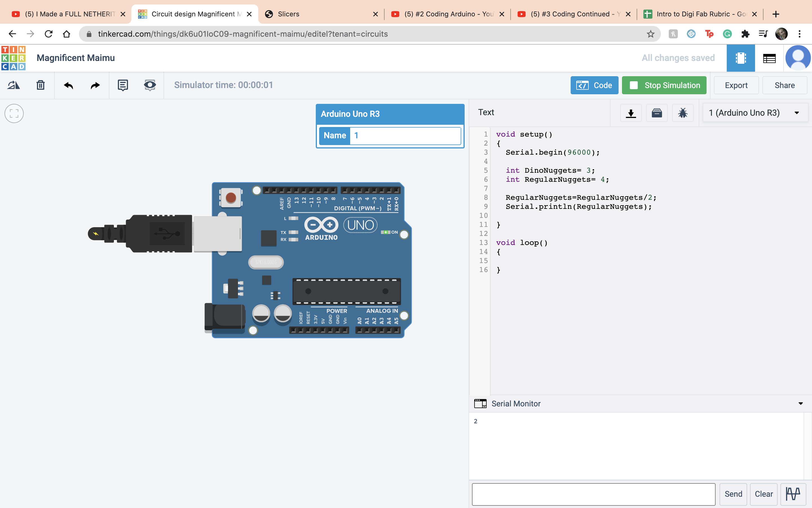Open the Chrome three-dot menu

pyautogui.click(x=800, y=34)
